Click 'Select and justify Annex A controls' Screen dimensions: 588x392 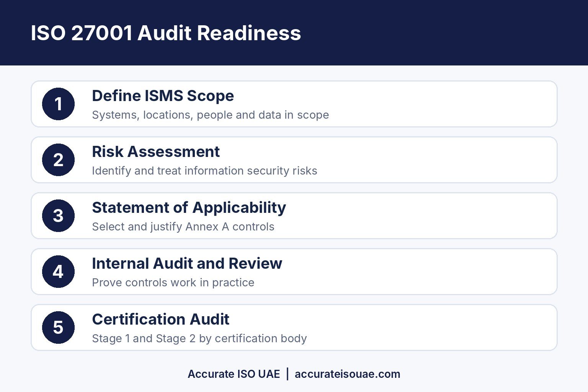183,227
